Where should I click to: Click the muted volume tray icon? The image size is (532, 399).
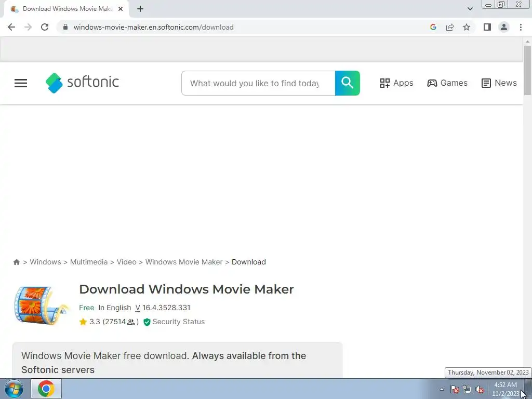point(480,389)
